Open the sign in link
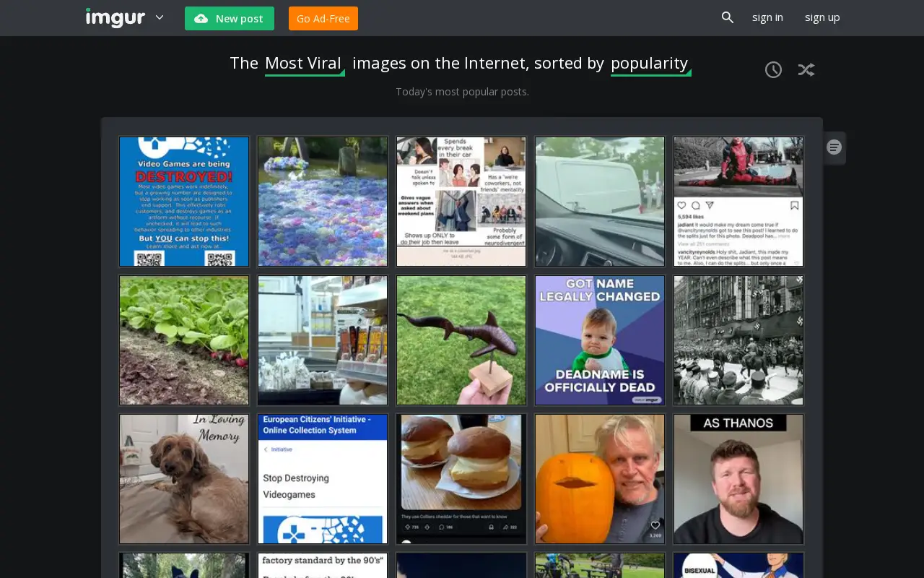 click(x=767, y=17)
